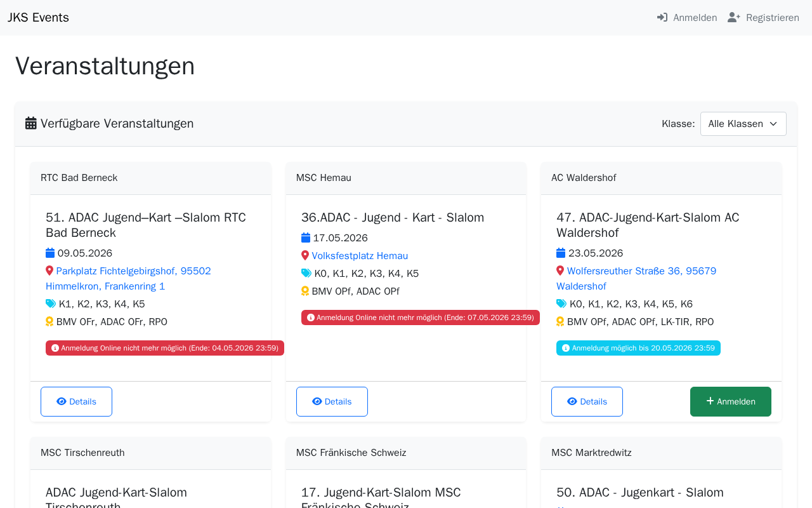Screen dimensions: 812x508
Task: Open the Anmelden login link in navbar
Action: [687, 18]
